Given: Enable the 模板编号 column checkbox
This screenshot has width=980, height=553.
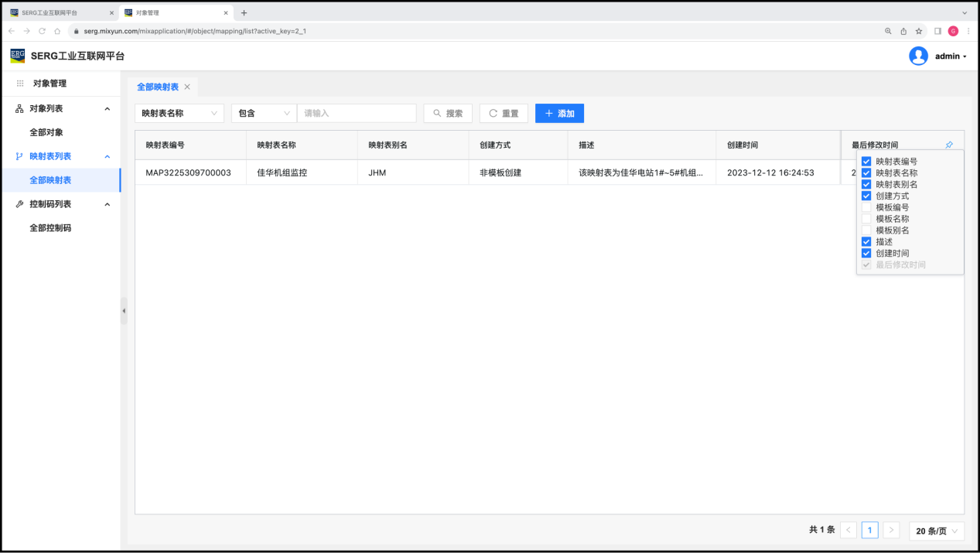Looking at the screenshot, I should [x=866, y=207].
